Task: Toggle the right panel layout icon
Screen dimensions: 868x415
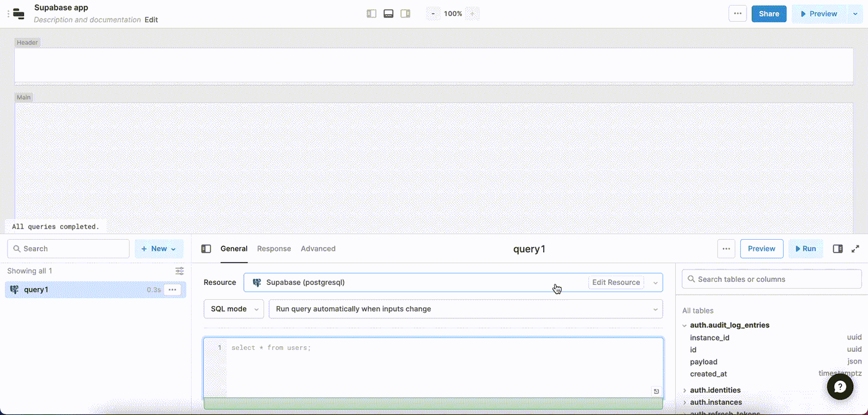Action: click(x=405, y=14)
